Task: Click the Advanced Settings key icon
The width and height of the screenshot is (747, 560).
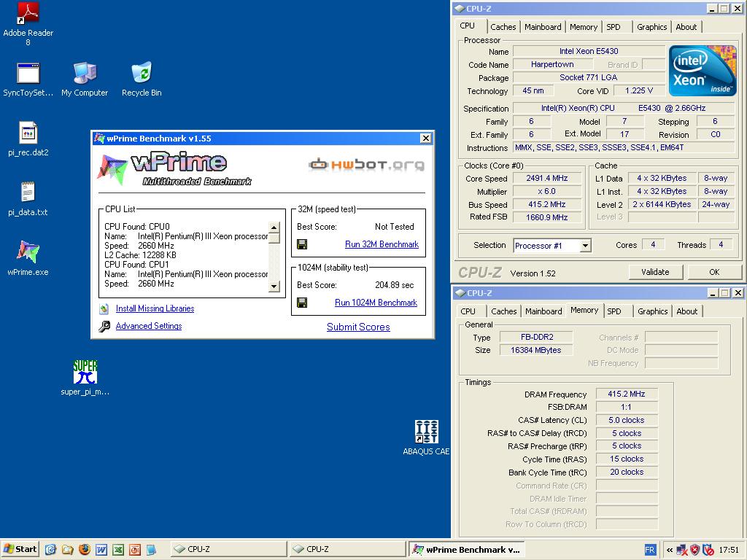Action: click(x=104, y=326)
